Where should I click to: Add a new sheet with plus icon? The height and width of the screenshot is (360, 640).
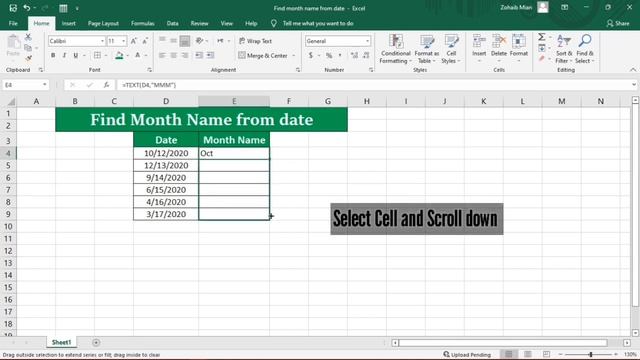tap(96, 342)
